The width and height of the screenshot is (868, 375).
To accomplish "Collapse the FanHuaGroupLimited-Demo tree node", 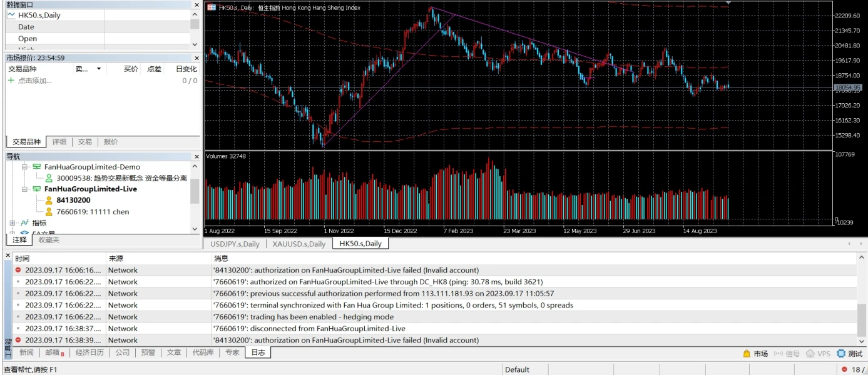I will (x=25, y=167).
